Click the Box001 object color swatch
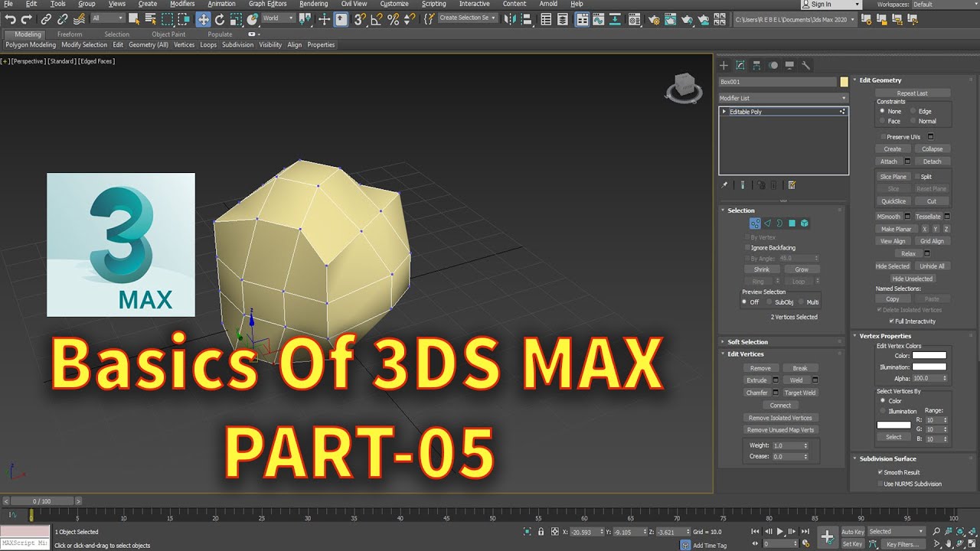Image resolution: width=980 pixels, height=551 pixels. click(844, 82)
